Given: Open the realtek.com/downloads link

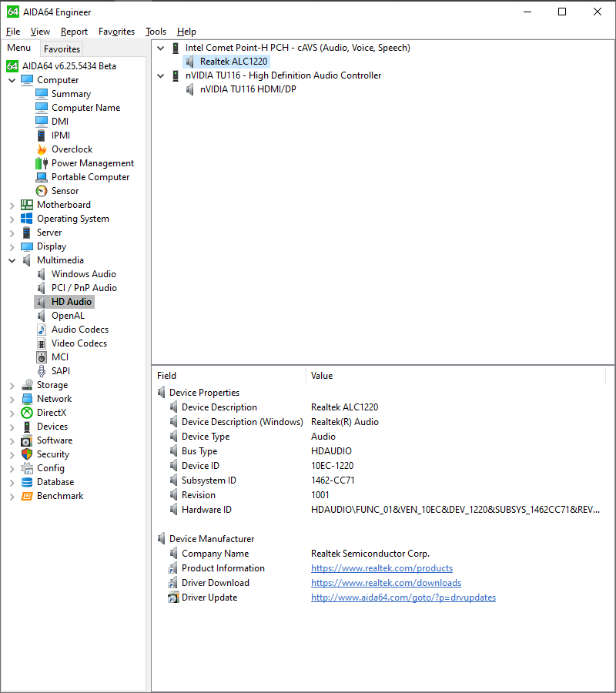Looking at the screenshot, I should [x=387, y=583].
